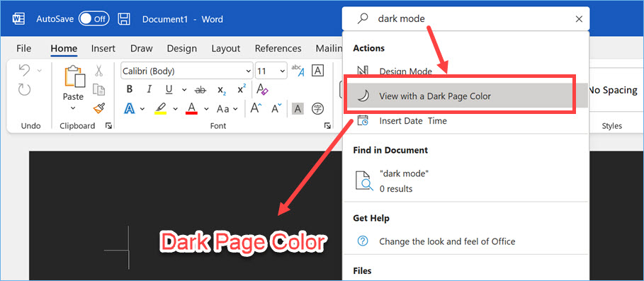Choose View with a Dark Page Color

coord(465,96)
